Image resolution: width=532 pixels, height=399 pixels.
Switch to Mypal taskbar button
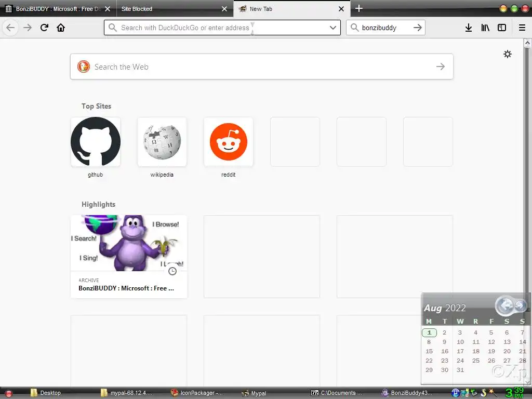pos(254,393)
